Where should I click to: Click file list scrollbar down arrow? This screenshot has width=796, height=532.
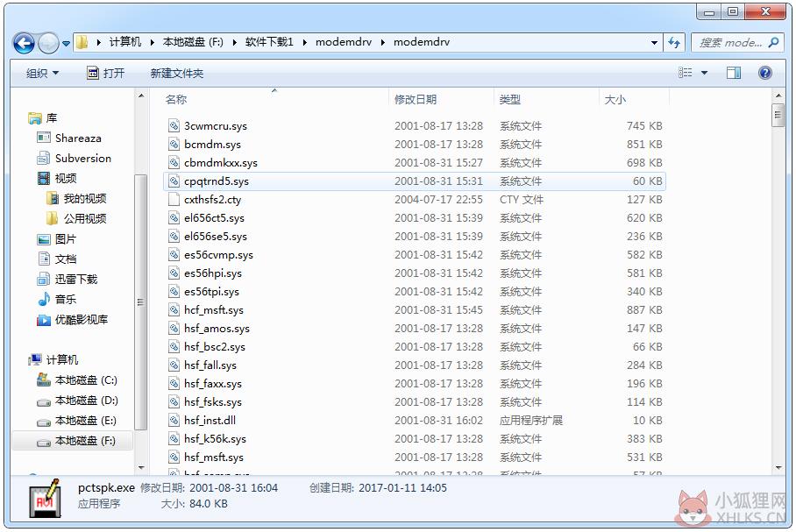coord(778,467)
